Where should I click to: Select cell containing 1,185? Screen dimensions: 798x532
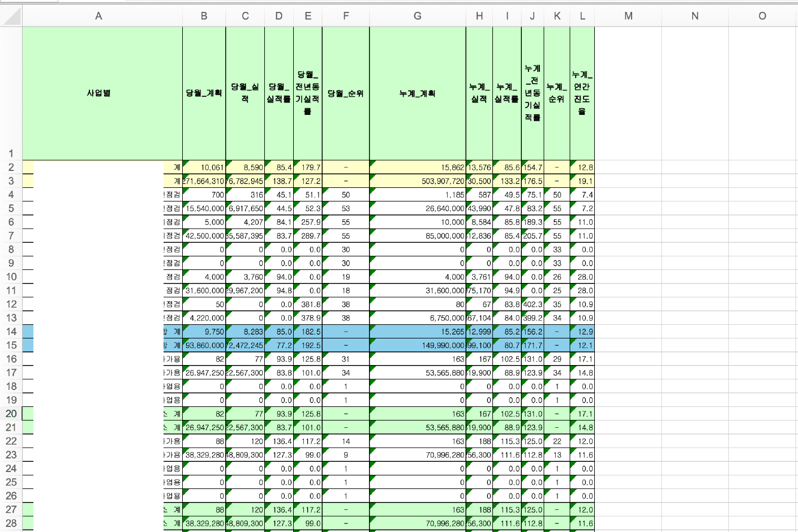pos(418,195)
